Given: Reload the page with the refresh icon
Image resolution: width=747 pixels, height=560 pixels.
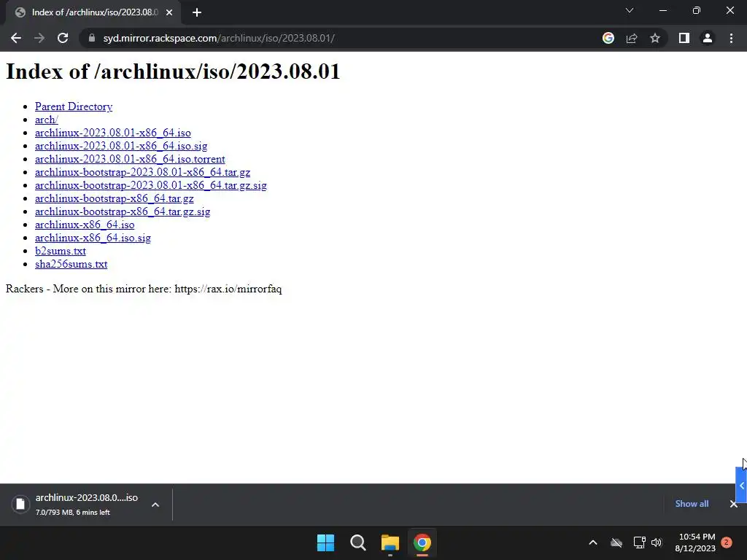Looking at the screenshot, I should (63, 38).
